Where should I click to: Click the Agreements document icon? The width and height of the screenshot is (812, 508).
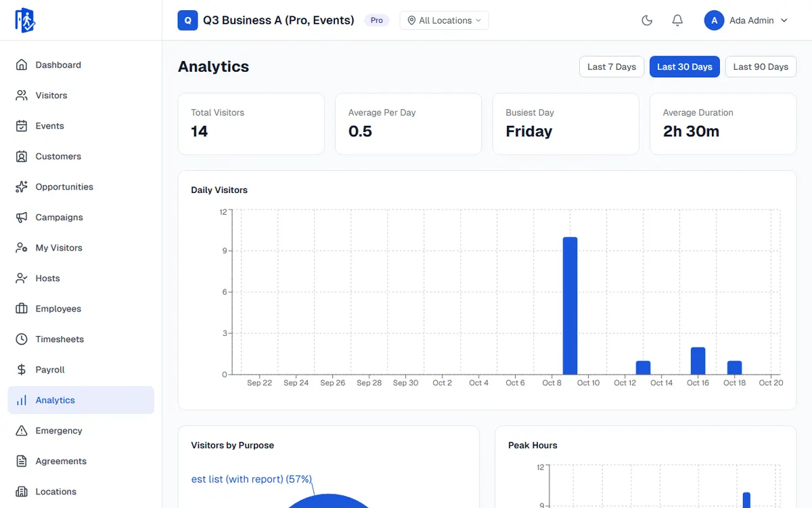(x=22, y=461)
